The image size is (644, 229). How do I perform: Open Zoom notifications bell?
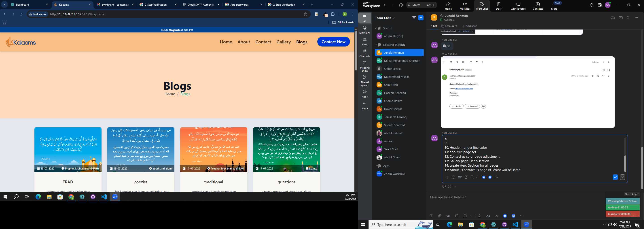(x=591, y=5)
